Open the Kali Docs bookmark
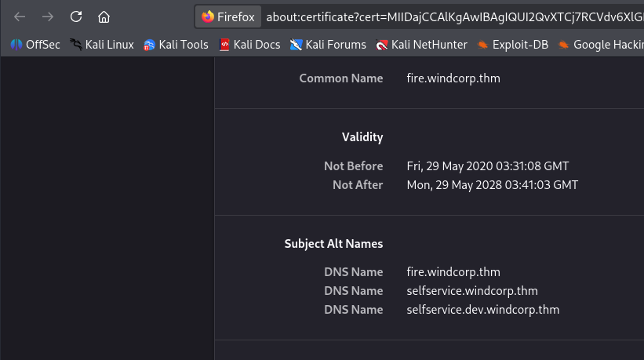This screenshot has height=360, width=644. [249, 45]
